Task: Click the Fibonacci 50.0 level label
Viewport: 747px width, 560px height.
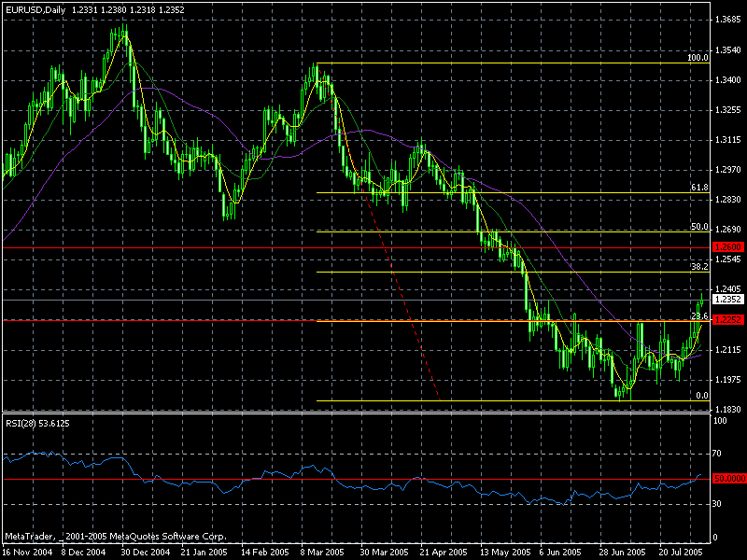Action: pos(699,227)
